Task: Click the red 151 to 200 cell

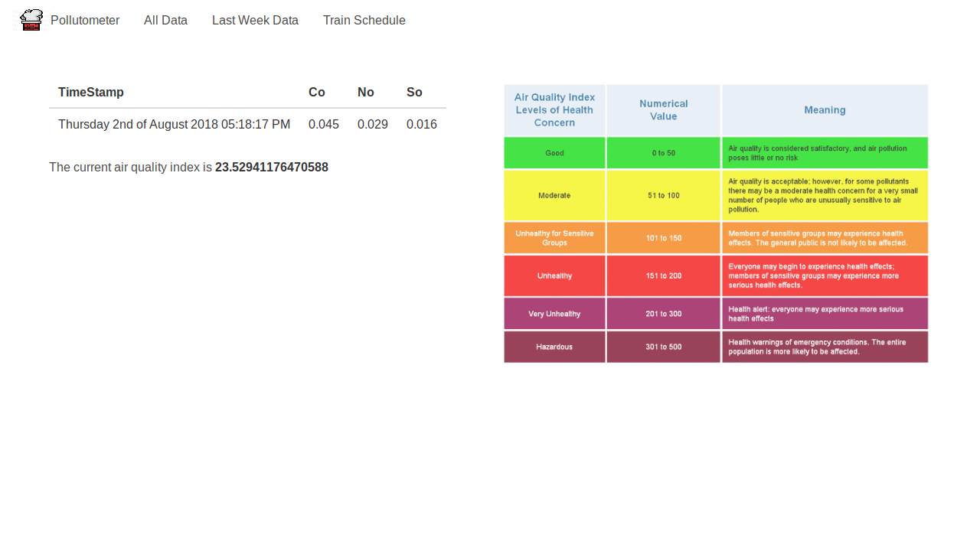Action: (663, 275)
